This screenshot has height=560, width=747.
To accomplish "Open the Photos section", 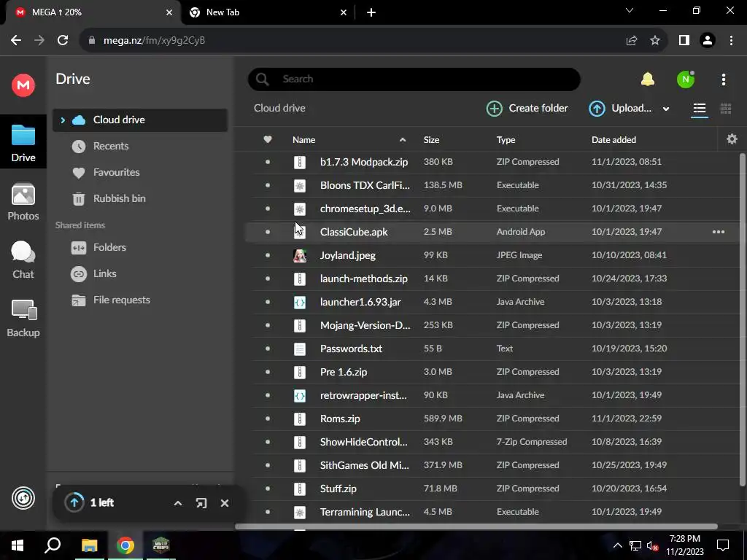I will tap(23, 201).
